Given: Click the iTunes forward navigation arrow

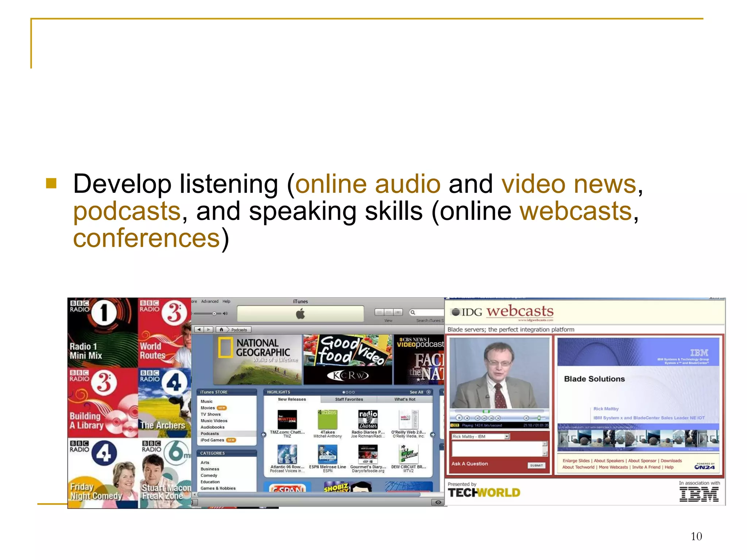Looking at the screenshot, I should pyautogui.click(x=208, y=330).
